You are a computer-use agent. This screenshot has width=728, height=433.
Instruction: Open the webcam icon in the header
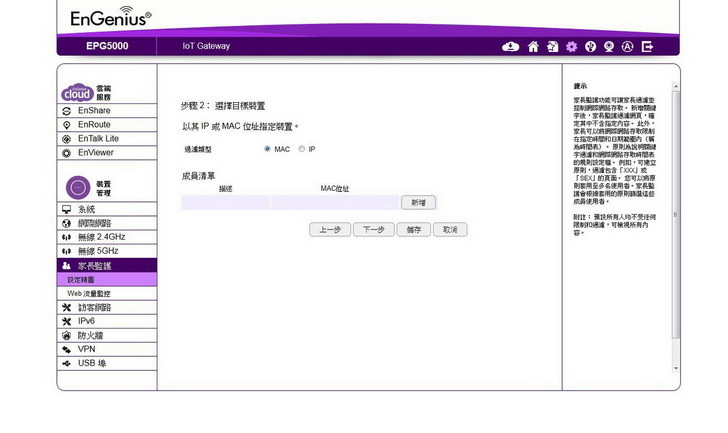pos(608,46)
